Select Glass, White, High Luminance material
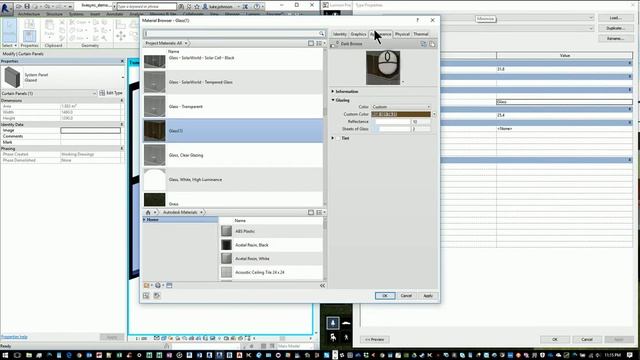Image resolution: width=640 pixels, height=360 pixels. coord(233,180)
